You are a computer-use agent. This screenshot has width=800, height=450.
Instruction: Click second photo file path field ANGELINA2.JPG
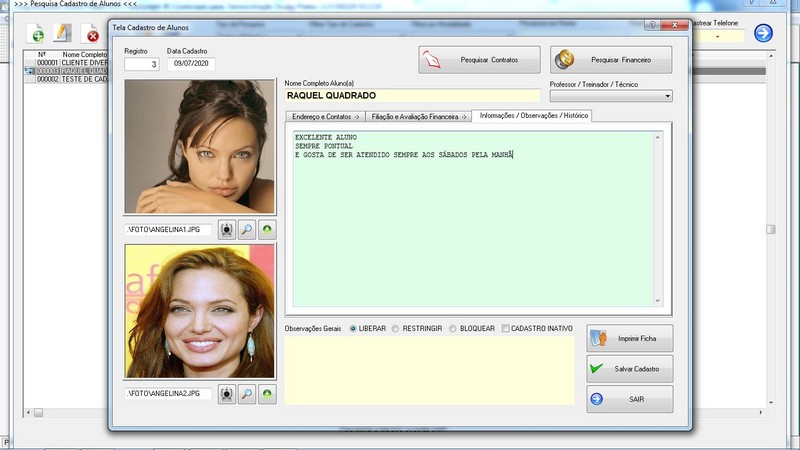[168, 394]
